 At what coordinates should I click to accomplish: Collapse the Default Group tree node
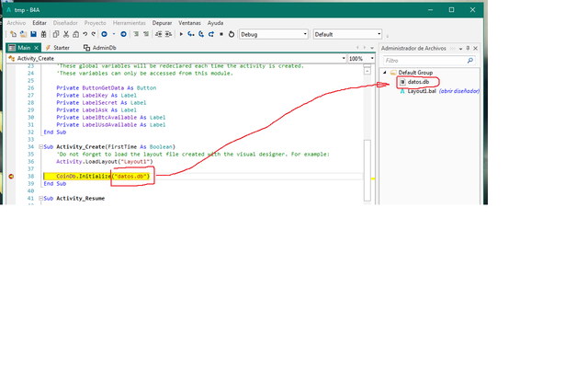385,72
